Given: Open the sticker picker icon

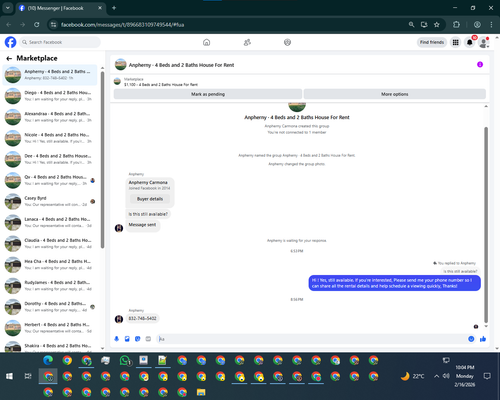Looking at the screenshot, I should (x=138, y=339).
